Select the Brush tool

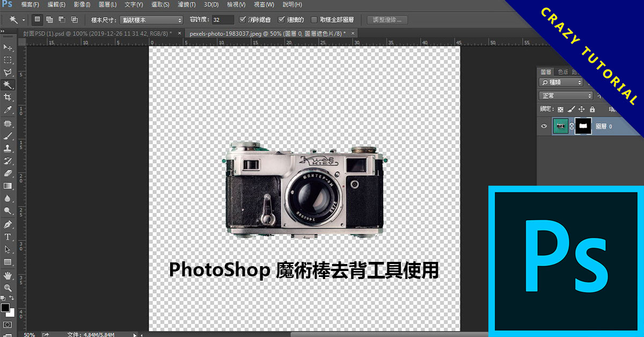tap(8, 136)
